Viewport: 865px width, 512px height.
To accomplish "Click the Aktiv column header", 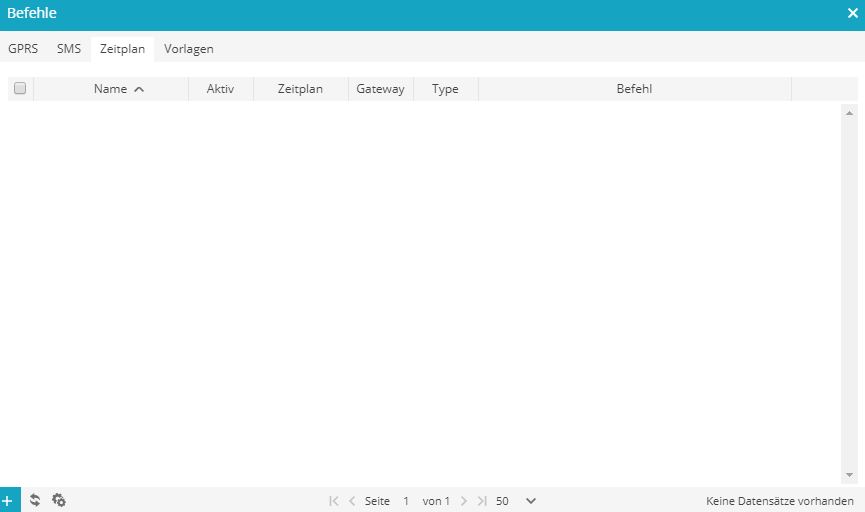I will pos(221,89).
